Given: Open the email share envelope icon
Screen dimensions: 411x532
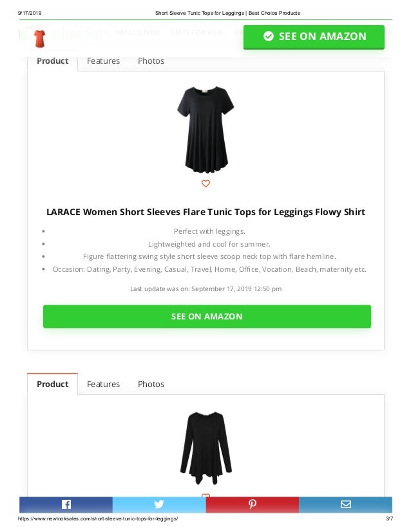Looking at the screenshot, I should (345, 504).
